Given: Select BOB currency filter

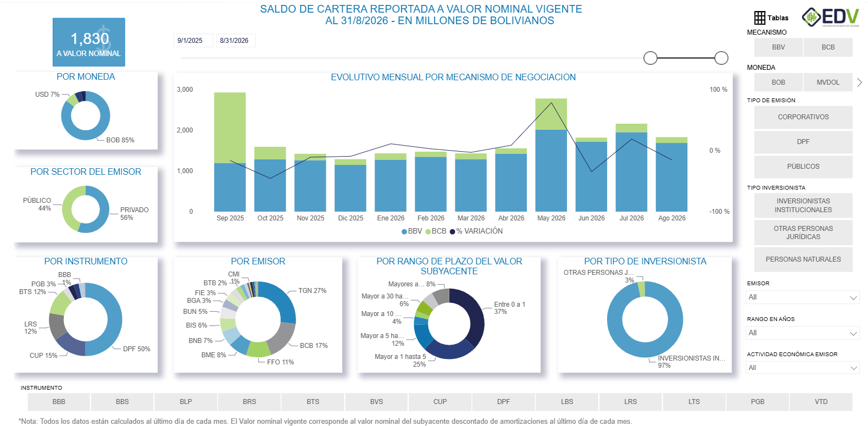Looking at the screenshot, I should coord(778,82).
